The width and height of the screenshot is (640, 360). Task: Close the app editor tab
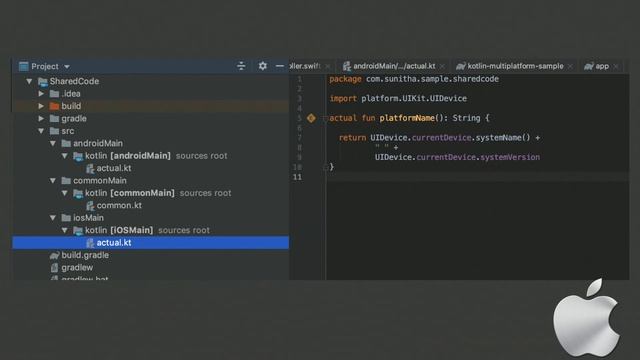[616, 67]
